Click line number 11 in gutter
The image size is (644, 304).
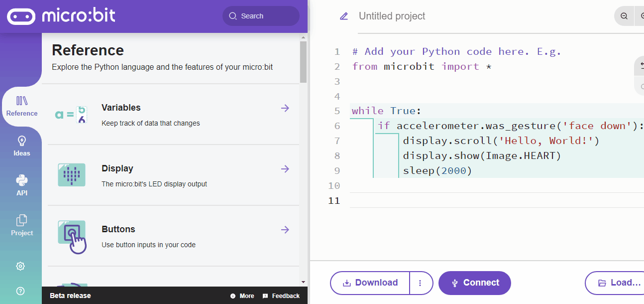tap(334, 200)
